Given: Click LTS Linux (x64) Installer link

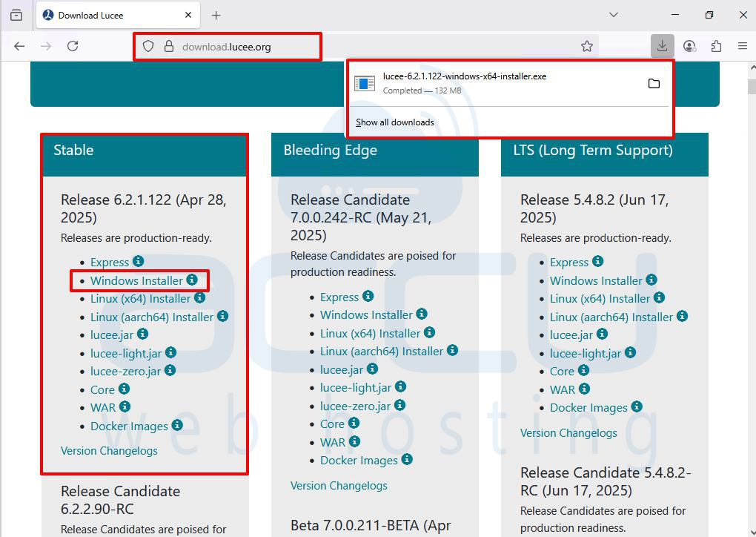Looking at the screenshot, I should point(600,299).
